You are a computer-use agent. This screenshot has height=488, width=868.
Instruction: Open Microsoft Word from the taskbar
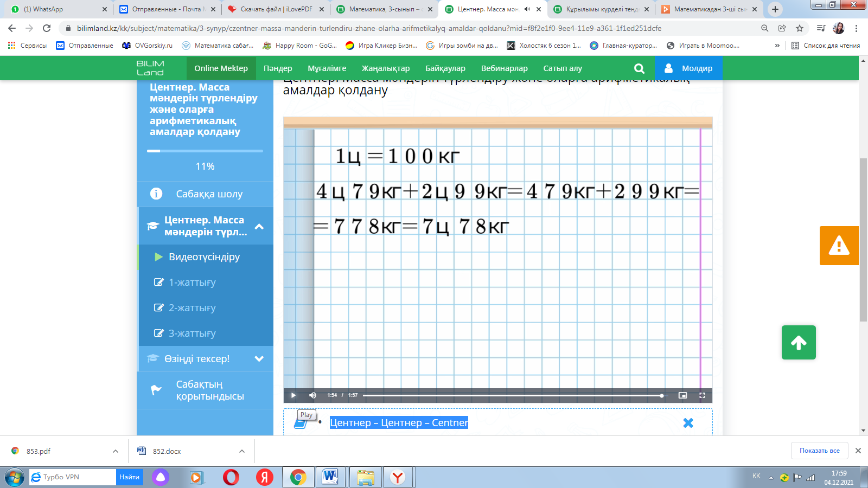(x=330, y=477)
